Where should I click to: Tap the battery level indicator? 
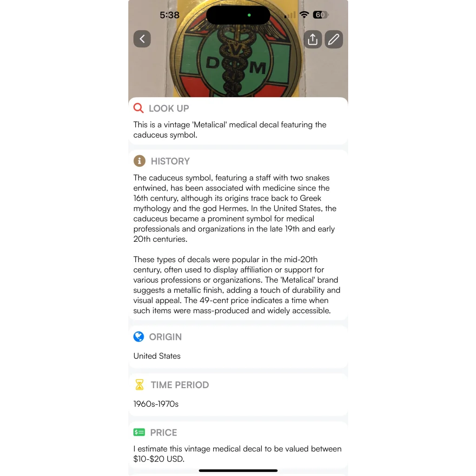[x=321, y=14]
